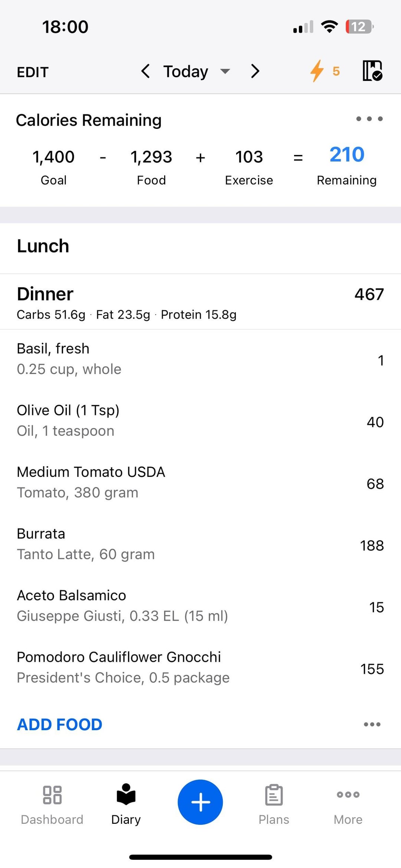Open the Pomodoro Cauliflower Gnocchi entry
This screenshot has width=401, height=868.
pos(200,667)
